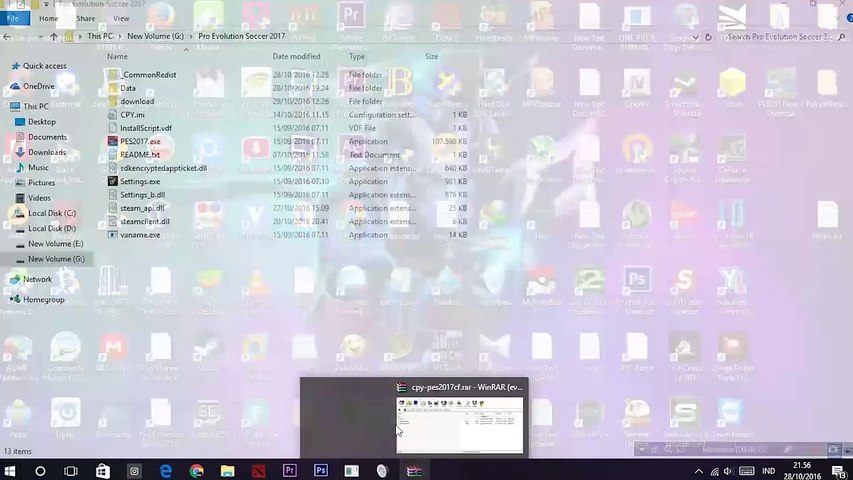Expand chevron after This PC breadcrumb
Image resolution: width=853 pixels, height=480 pixels.
tap(120, 36)
